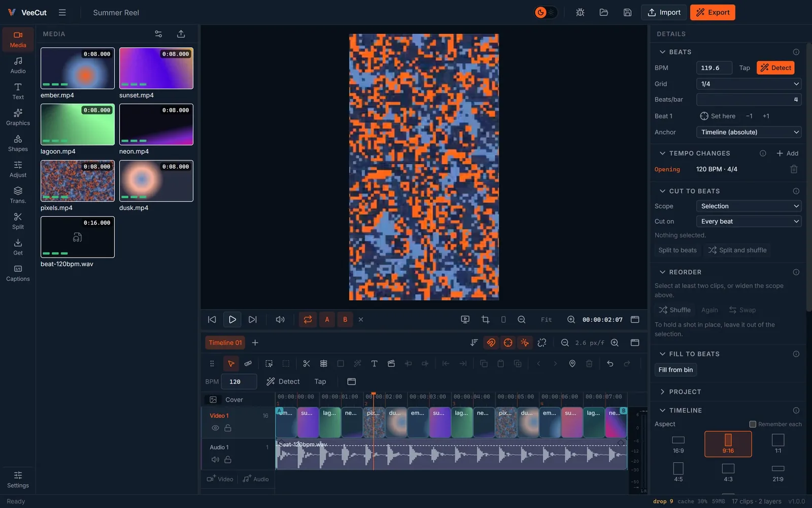Toggle magnet snapping in the timeline
The width and height of the screenshot is (812, 508).
pyautogui.click(x=491, y=343)
